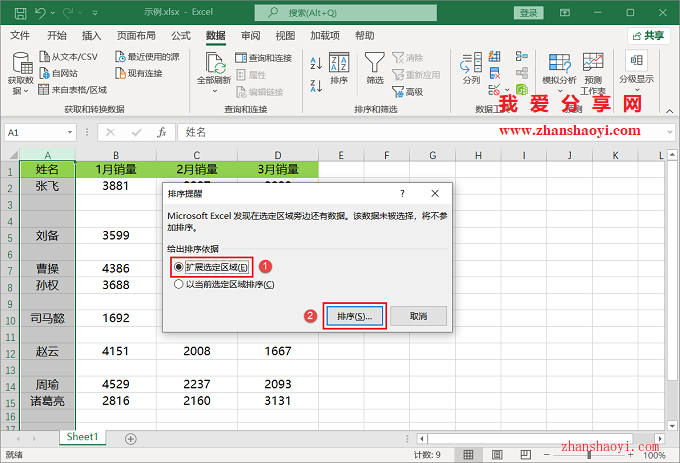The height and width of the screenshot is (463, 680).
Task: Switch to Page Layout (页面布局) tab
Action: (x=136, y=36)
